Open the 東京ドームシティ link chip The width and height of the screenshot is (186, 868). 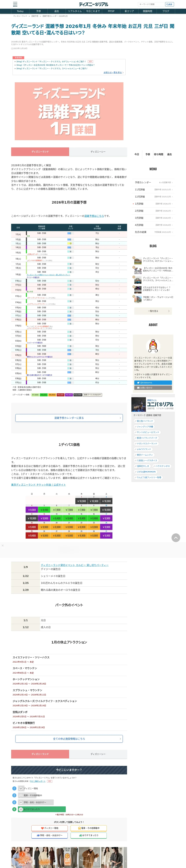coord(144,455)
